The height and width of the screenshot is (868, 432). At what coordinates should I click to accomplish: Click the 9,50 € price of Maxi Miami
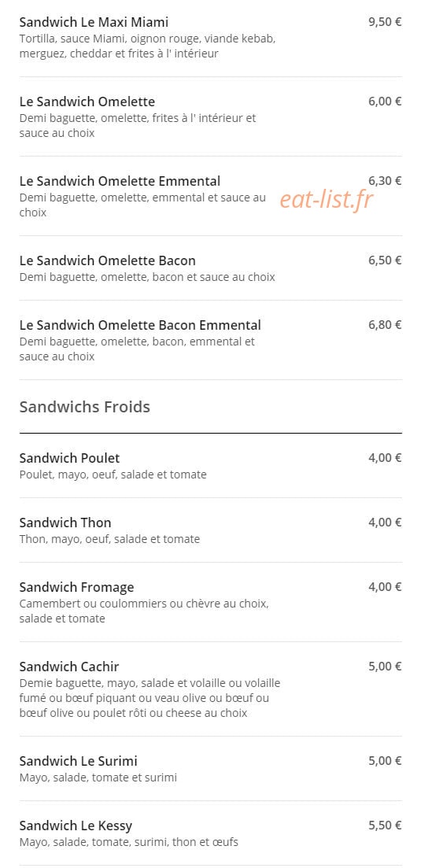[385, 22]
